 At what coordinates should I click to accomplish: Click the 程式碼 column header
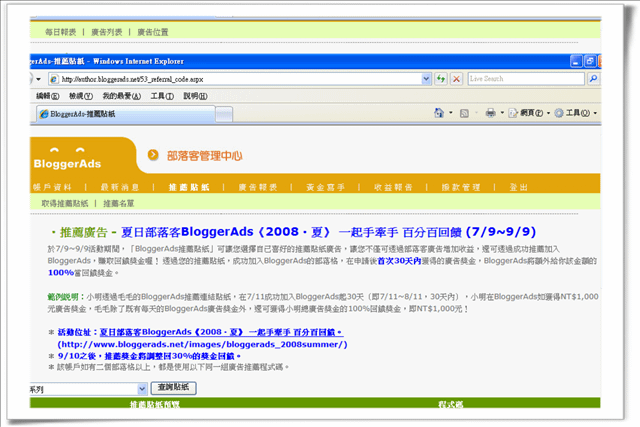click(451, 404)
